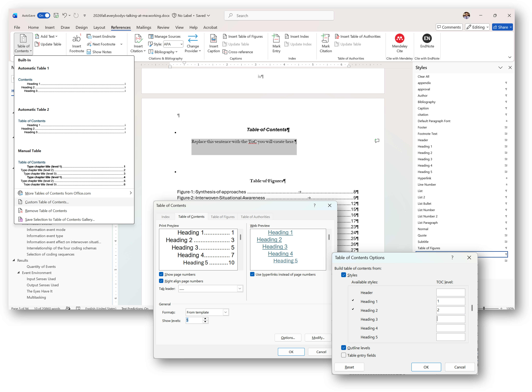
Task: Collapse the Event Environment navigation item
Action: 18,273
